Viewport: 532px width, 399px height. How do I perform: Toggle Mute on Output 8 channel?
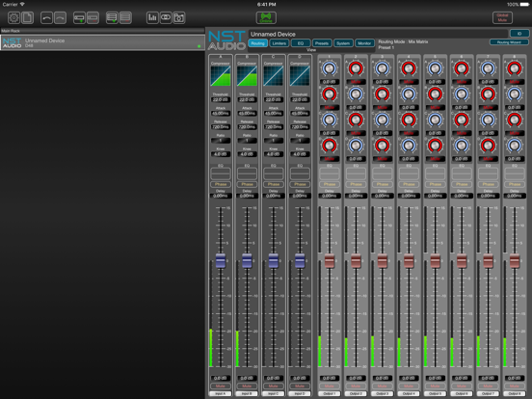click(x=515, y=386)
